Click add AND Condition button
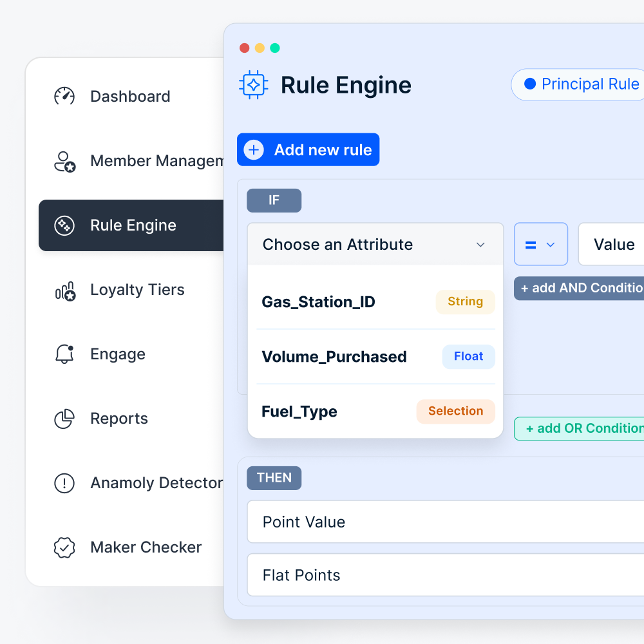Image resolution: width=644 pixels, height=644 pixels. 579,289
